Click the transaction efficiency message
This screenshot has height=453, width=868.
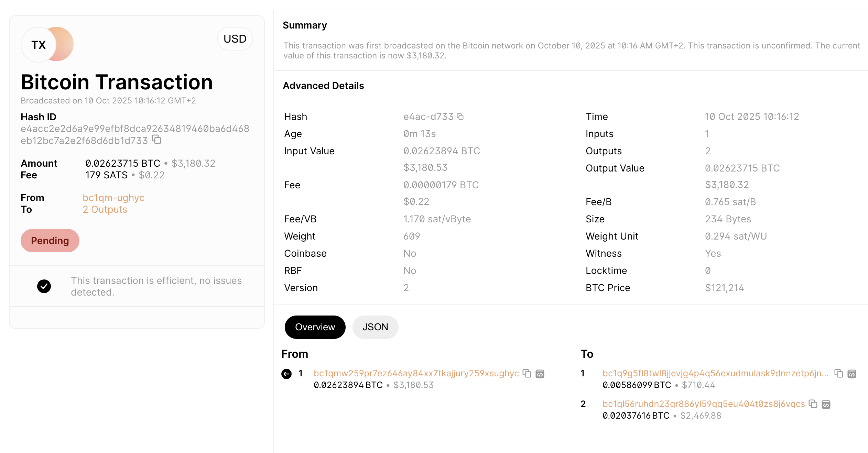(x=156, y=286)
